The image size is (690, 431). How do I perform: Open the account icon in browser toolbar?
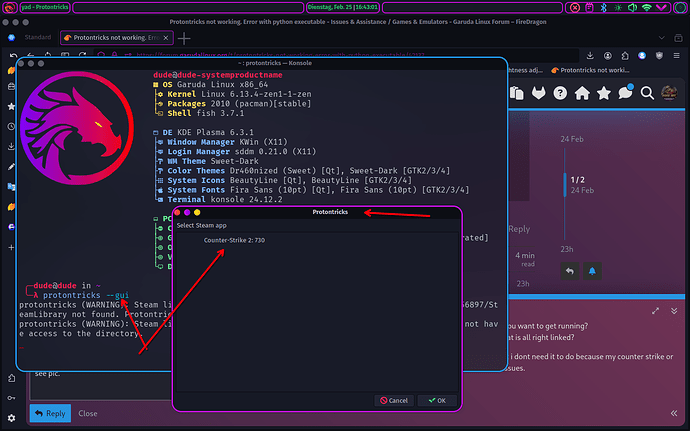(608, 55)
